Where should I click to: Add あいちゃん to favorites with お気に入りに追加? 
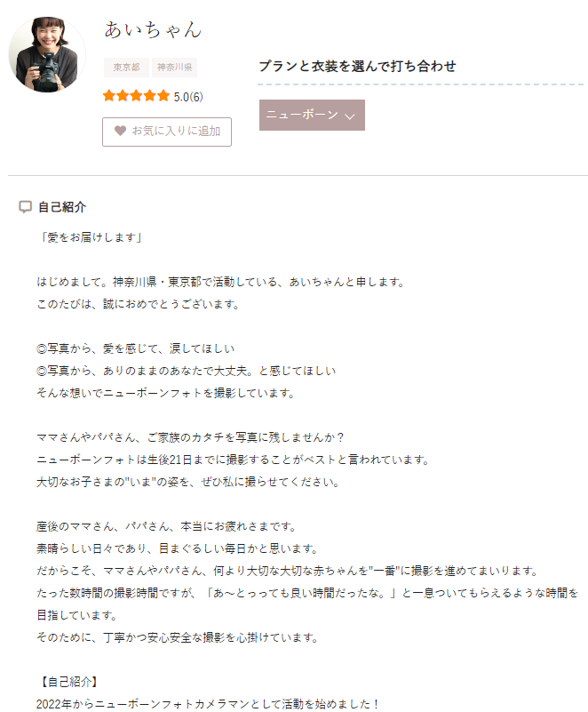click(167, 132)
